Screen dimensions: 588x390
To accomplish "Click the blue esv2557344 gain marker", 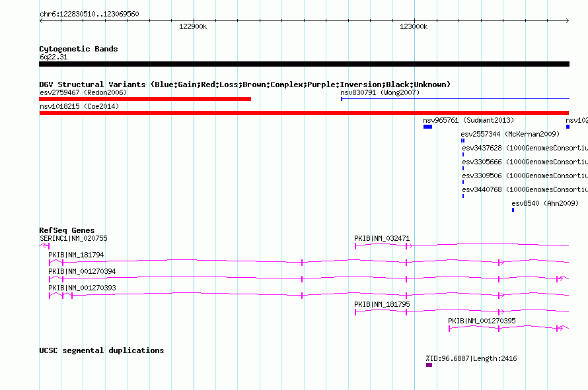I will 462,141.
